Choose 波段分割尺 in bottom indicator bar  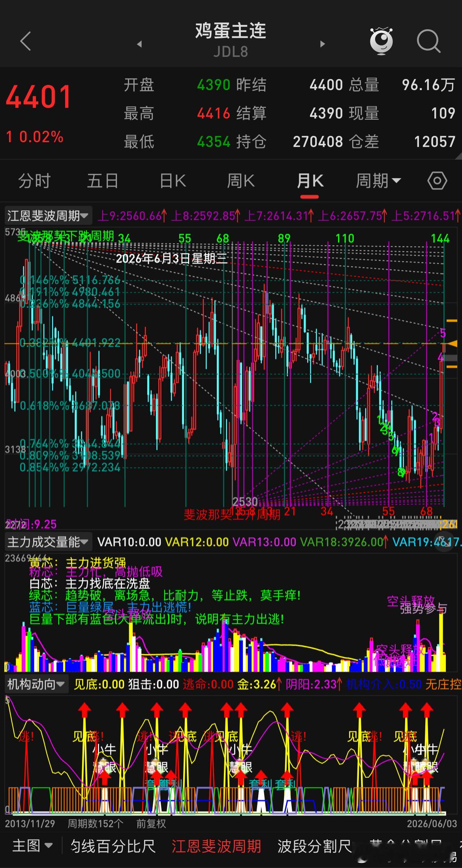[x=315, y=846]
